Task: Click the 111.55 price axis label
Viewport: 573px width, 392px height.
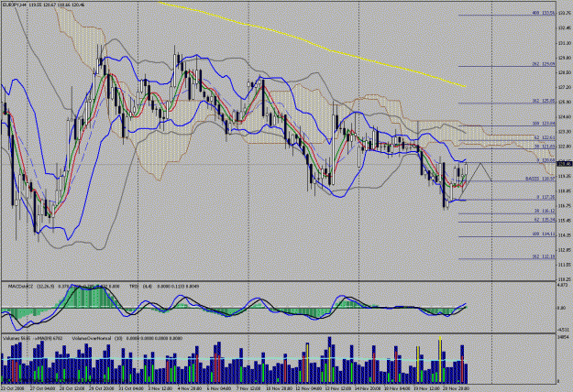Action: point(565,265)
